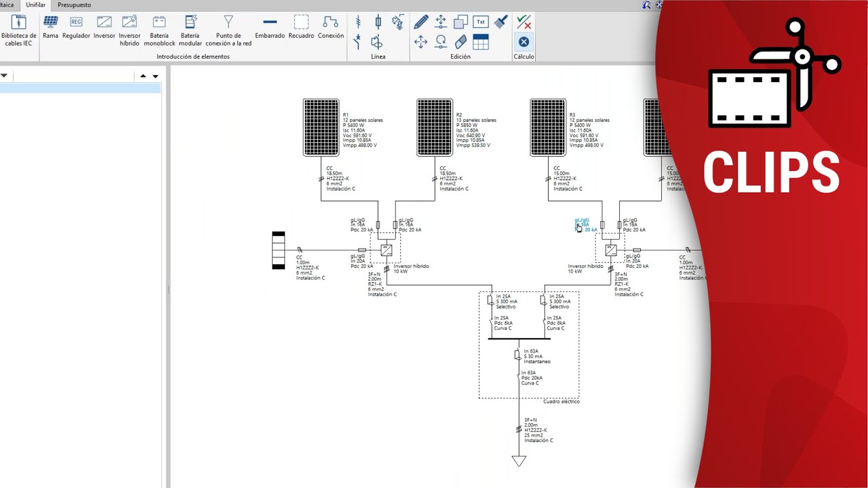Click the left panel text field

tap(73, 76)
